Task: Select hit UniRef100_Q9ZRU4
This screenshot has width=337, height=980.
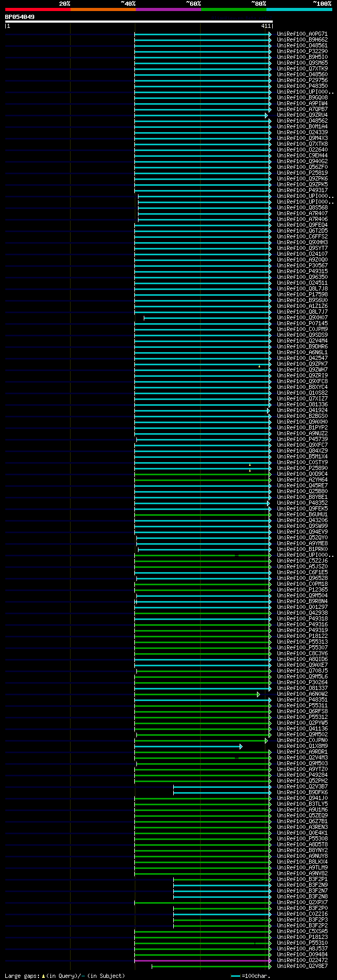Action: click(x=302, y=115)
